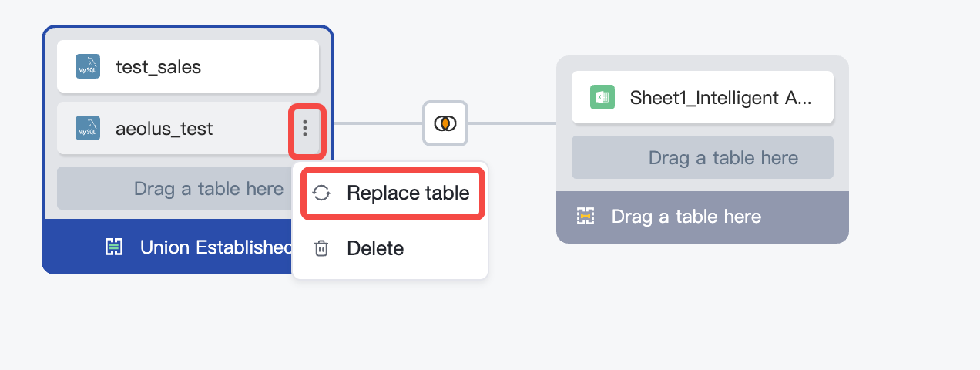Click the Excel icon beside Sheet1_Intelligent
The height and width of the screenshot is (370, 980).
602,97
